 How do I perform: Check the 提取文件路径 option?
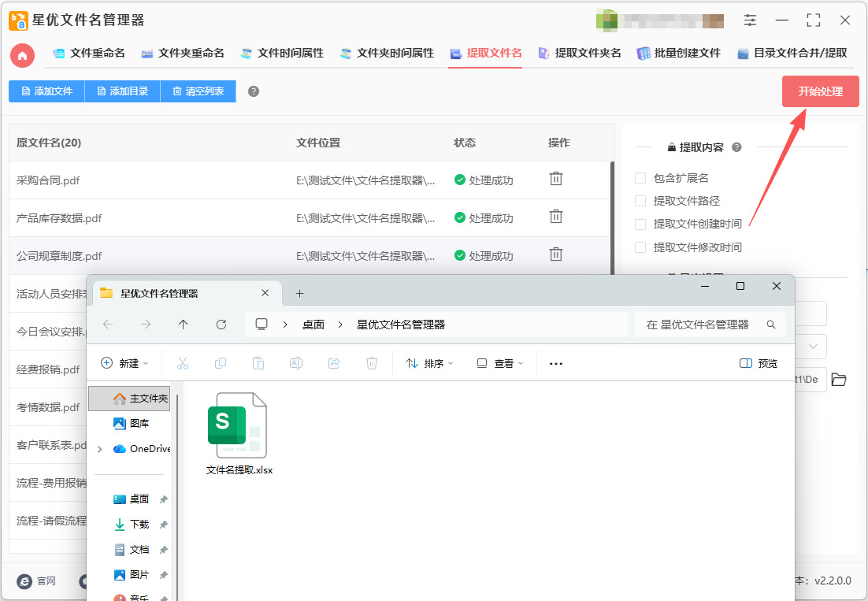640,201
